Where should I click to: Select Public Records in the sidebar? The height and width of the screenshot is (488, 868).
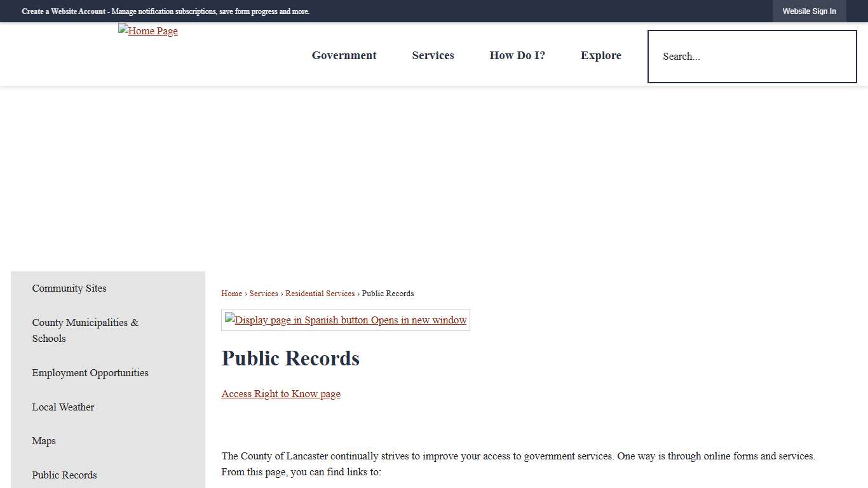click(x=64, y=475)
